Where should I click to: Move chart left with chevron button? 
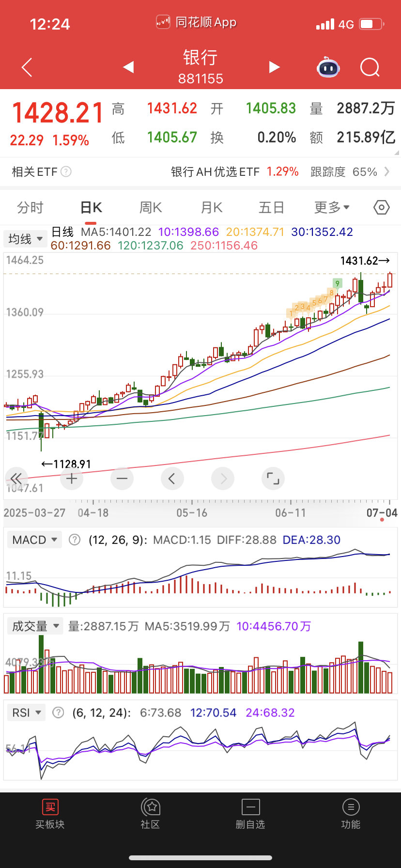coord(172,479)
